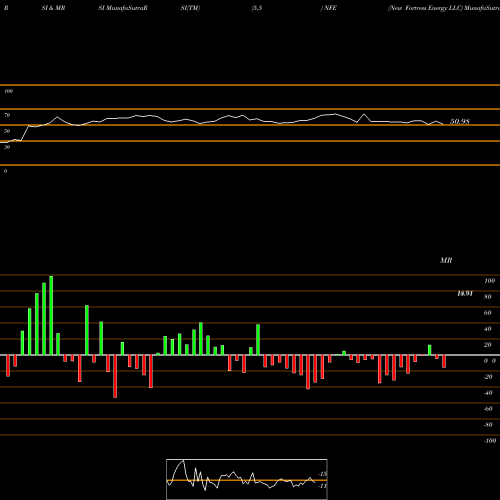Open the mini chart thumbnail at bottom
Screen dimensions: 500x500
(x=247, y=479)
